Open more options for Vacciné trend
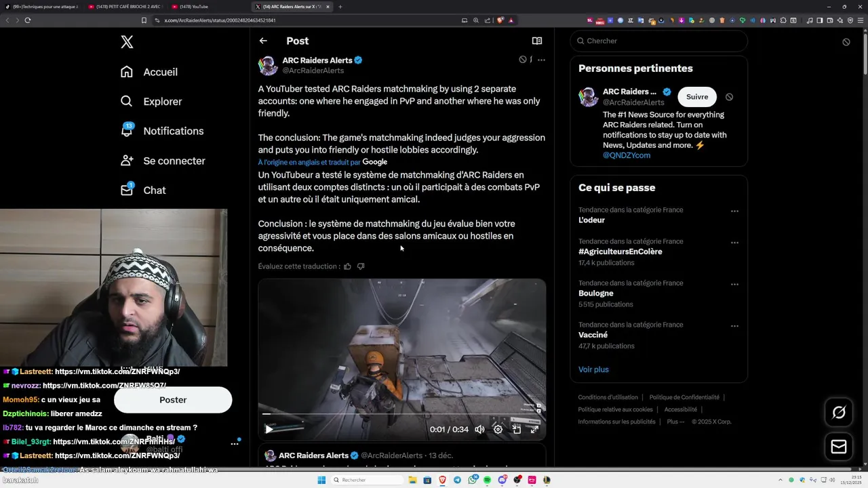This screenshot has height=488, width=868. [x=734, y=326]
